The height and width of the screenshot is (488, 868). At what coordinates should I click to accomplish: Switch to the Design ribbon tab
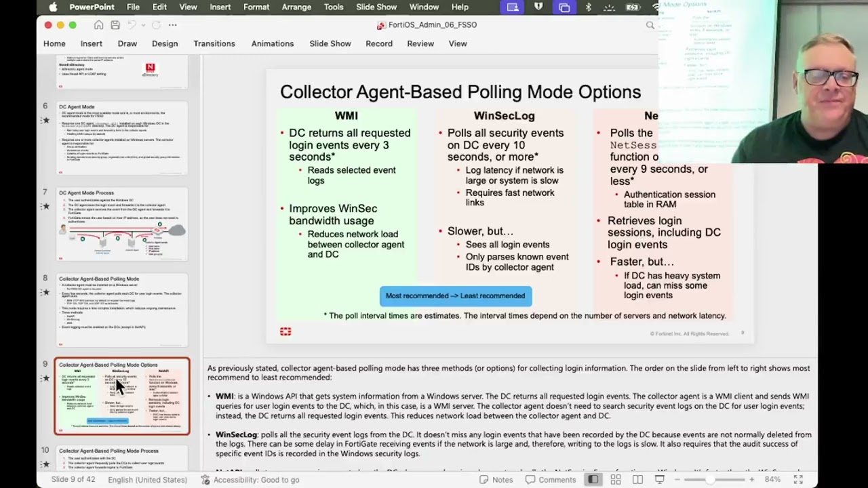tap(165, 43)
